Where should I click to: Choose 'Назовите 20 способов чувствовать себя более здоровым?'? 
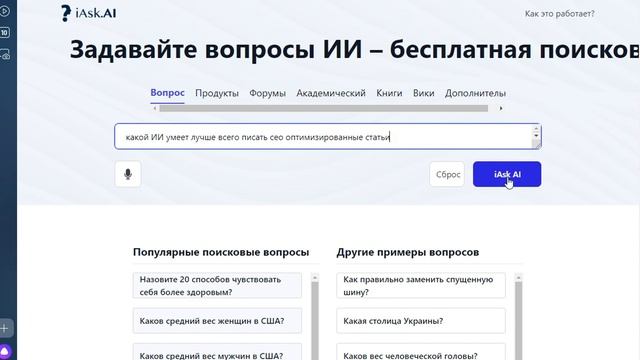(217, 286)
